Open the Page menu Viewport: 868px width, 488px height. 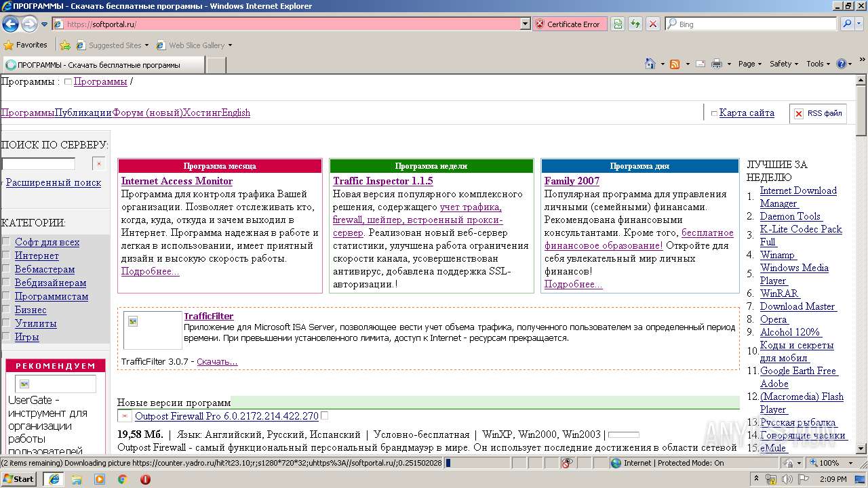coord(750,64)
